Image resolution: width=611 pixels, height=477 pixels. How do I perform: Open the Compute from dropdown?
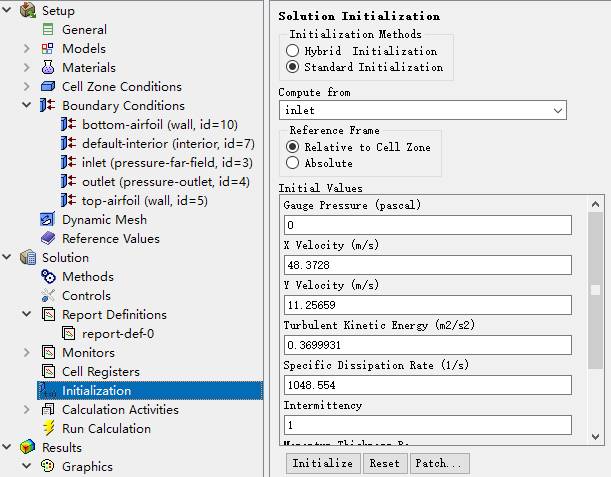pyautogui.click(x=422, y=110)
